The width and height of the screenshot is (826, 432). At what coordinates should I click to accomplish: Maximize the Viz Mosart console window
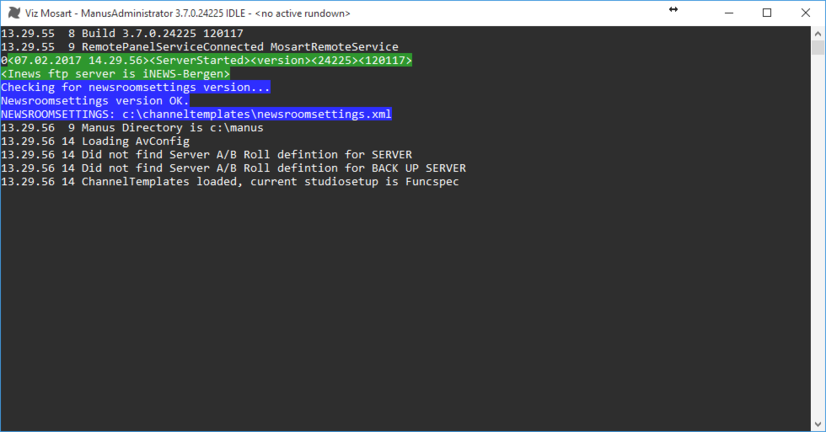tap(766, 13)
